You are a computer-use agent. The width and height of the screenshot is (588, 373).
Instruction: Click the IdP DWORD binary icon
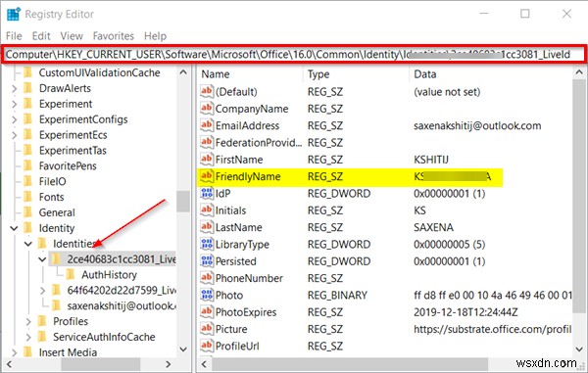point(207,193)
